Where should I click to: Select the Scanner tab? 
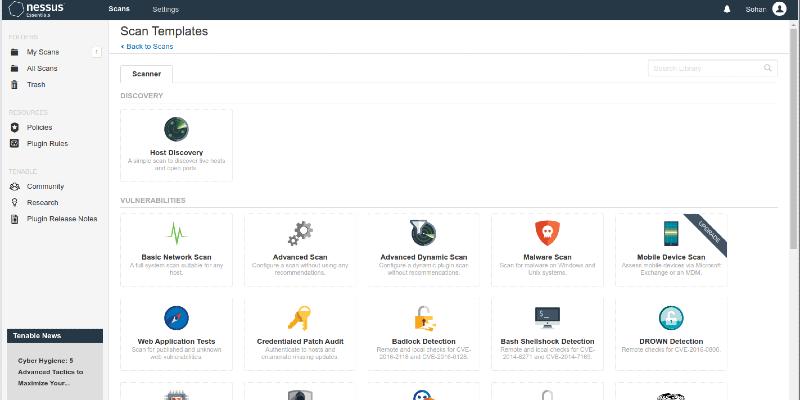coord(146,74)
